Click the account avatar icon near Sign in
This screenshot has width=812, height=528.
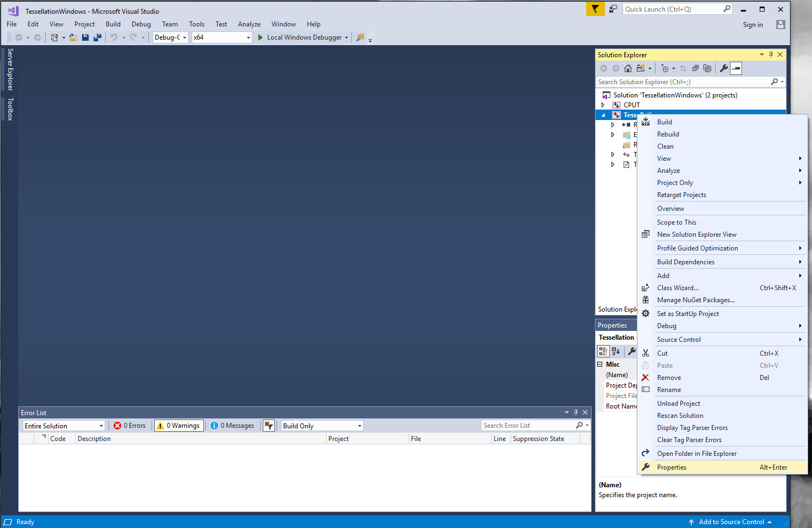click(781, 24)
